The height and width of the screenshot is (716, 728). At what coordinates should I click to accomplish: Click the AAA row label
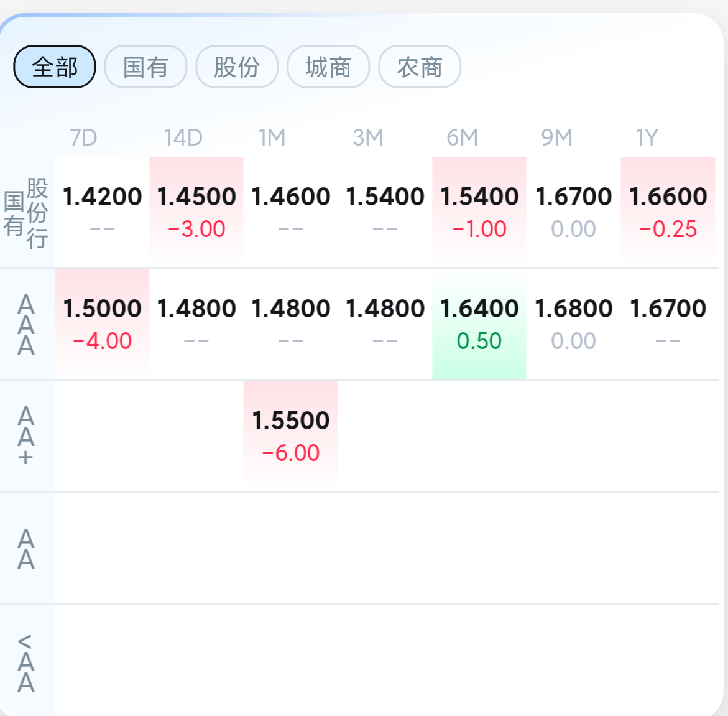coord(26,325)
